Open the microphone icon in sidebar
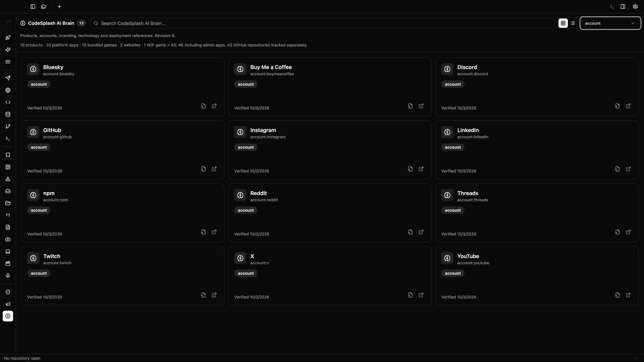Viewport: 644px width, 362px height. pyautogui.click(x=8, y=275)
